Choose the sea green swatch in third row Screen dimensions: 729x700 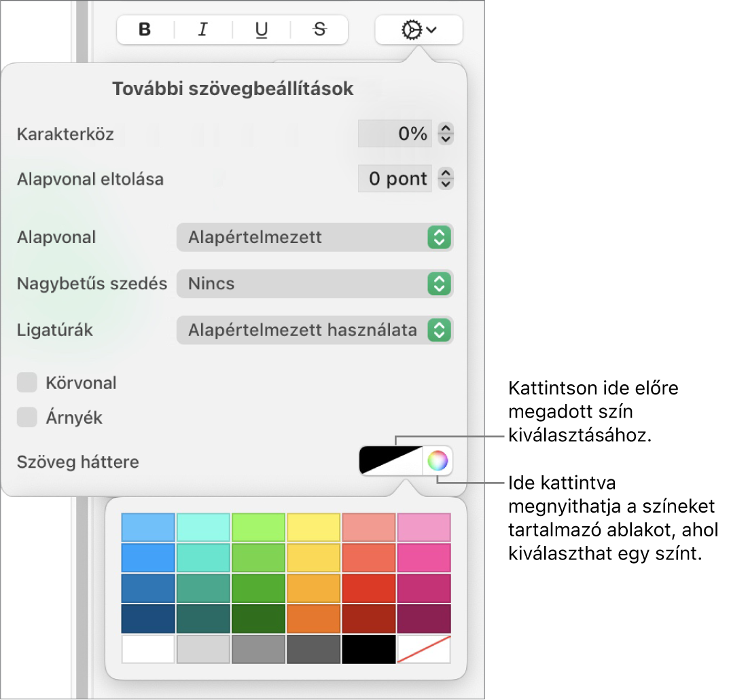[x=203, y=588]
